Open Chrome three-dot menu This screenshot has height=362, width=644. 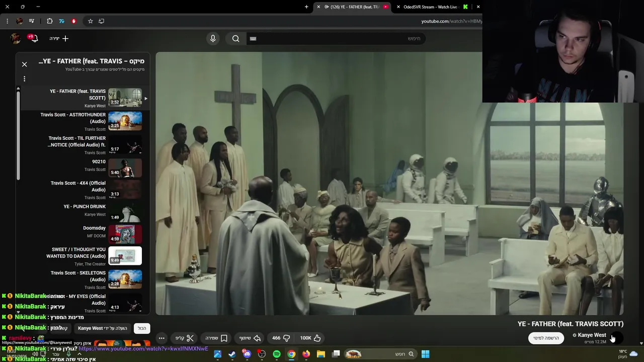7,21
